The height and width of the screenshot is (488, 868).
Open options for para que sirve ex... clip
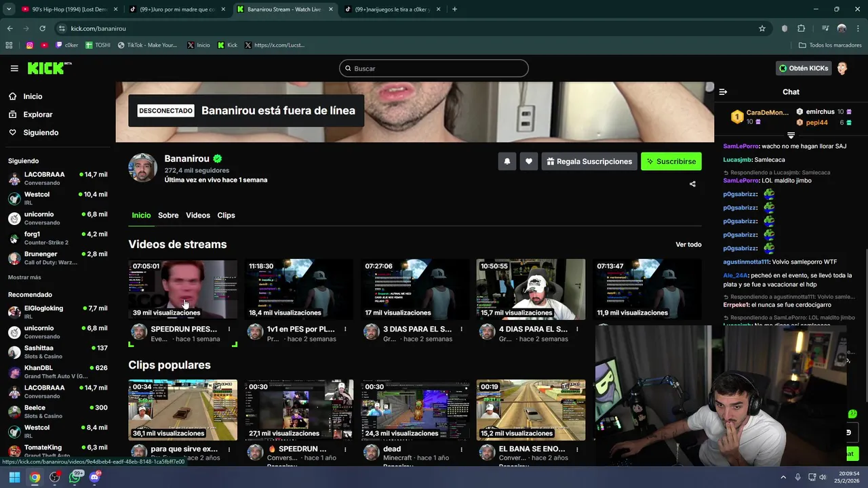click(x=229, y=449)
